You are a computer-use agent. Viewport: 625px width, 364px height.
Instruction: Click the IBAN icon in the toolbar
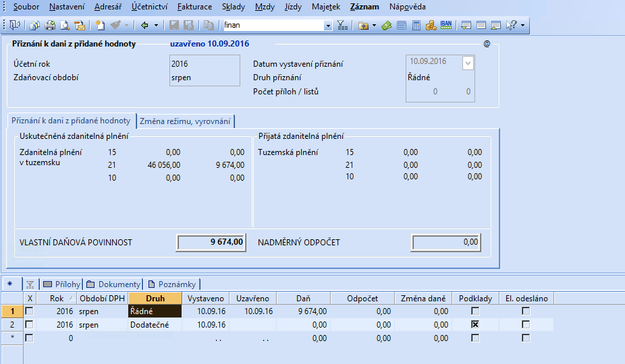446,25
